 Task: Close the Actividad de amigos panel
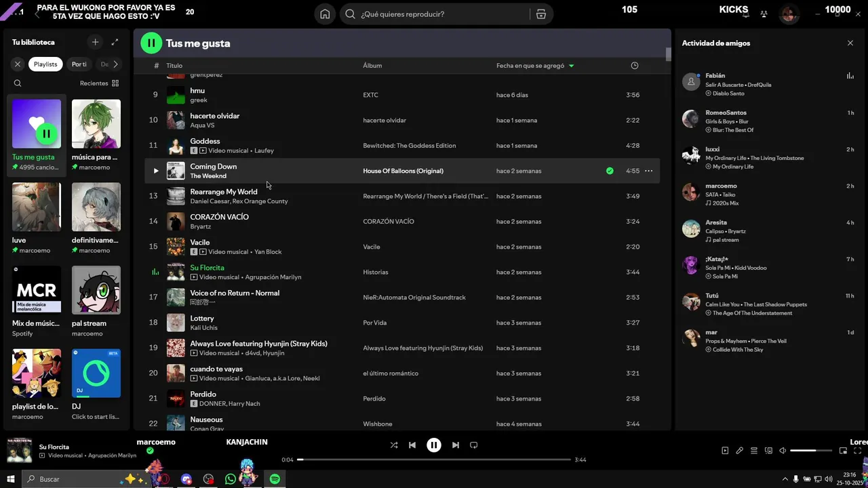coord(850,43)
